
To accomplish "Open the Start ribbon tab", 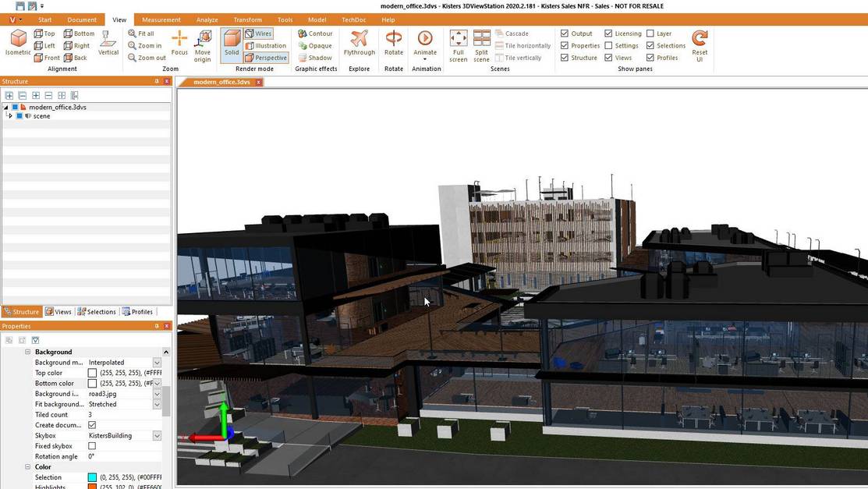I will pos(44,19).
